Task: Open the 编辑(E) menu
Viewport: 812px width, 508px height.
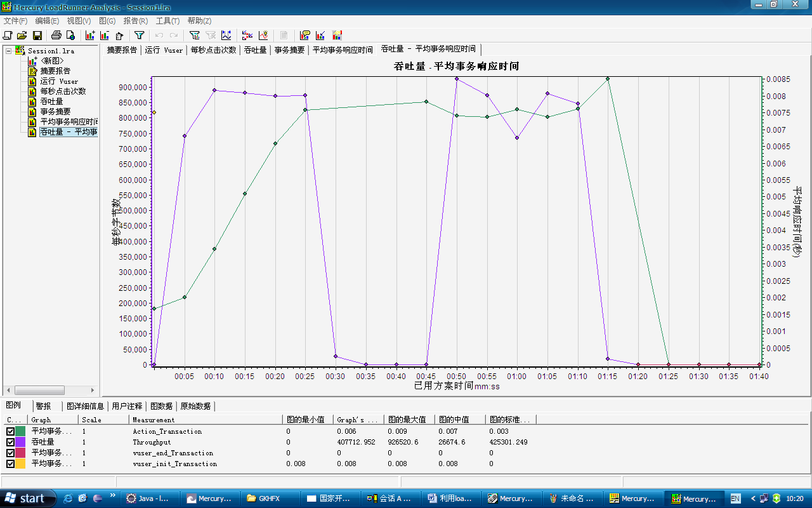Action: (47, 21)
